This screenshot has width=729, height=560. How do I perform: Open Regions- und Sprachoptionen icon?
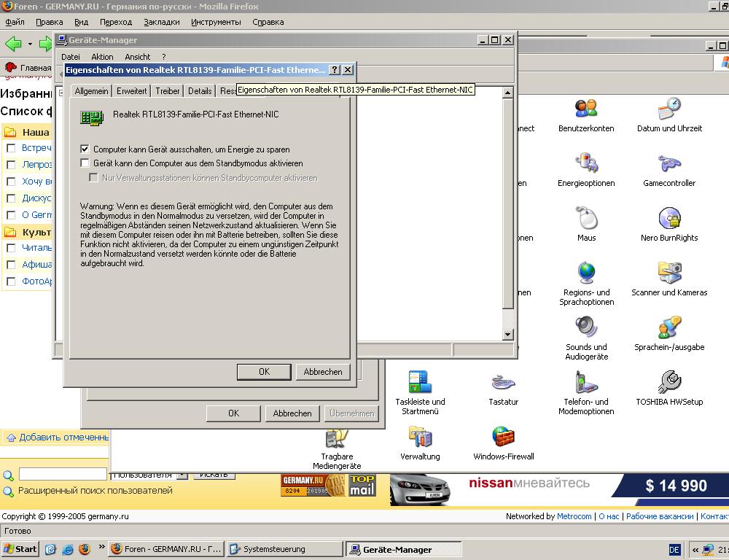[586, 284]
